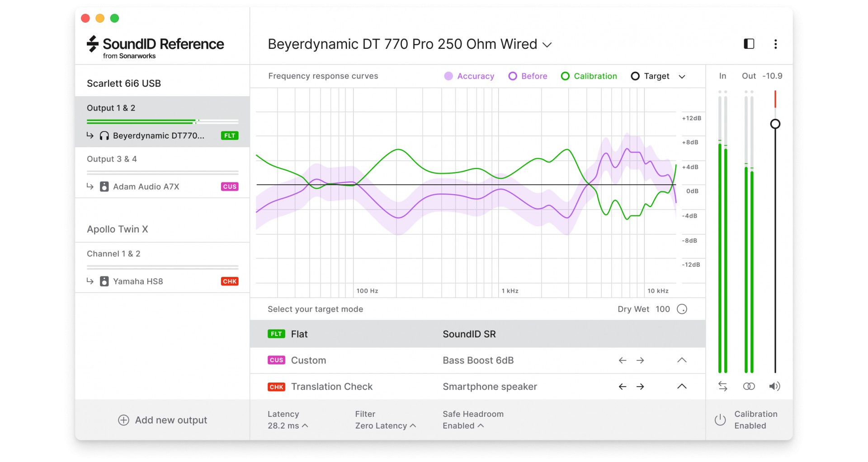Go to next Translation Check preset arrow

(640, 387)
